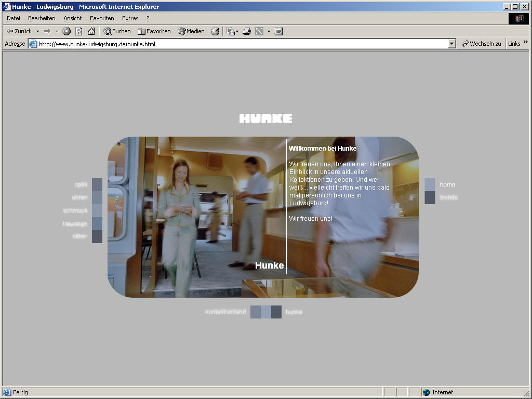Click the Stop loading icon in toolbar
The height and width of the screenshot is (399, 532).
[x=66, y=31]
